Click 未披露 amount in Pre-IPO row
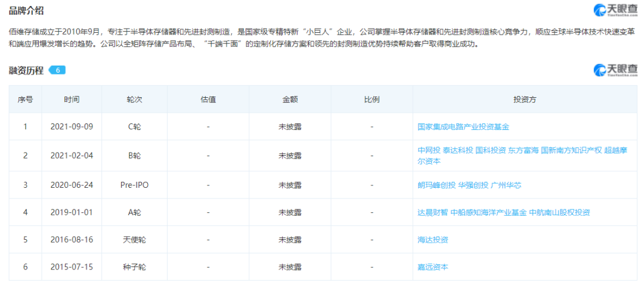The image size is (644, 285). coord(290,185)
